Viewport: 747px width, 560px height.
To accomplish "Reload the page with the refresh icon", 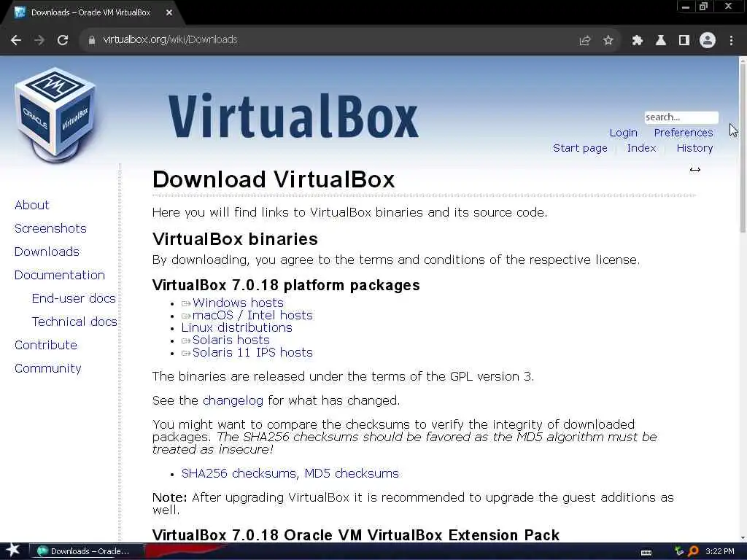I will point(63,40).
